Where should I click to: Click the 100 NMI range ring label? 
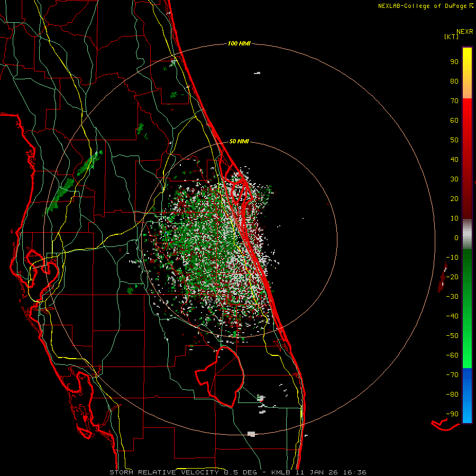(239, 44)
